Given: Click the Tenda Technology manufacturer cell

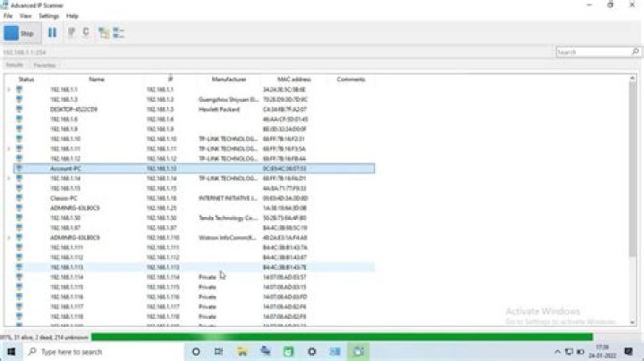Looking at the screenshot, I should click(x=228, y=217).
